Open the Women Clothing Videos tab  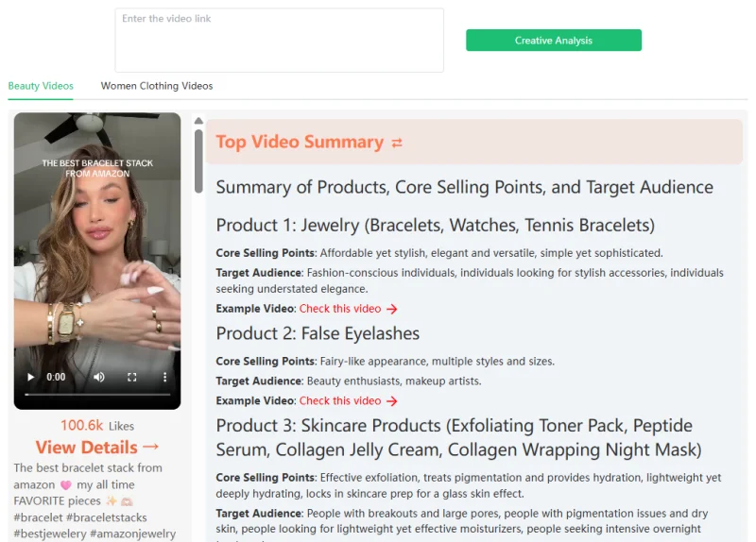[157, 86]
